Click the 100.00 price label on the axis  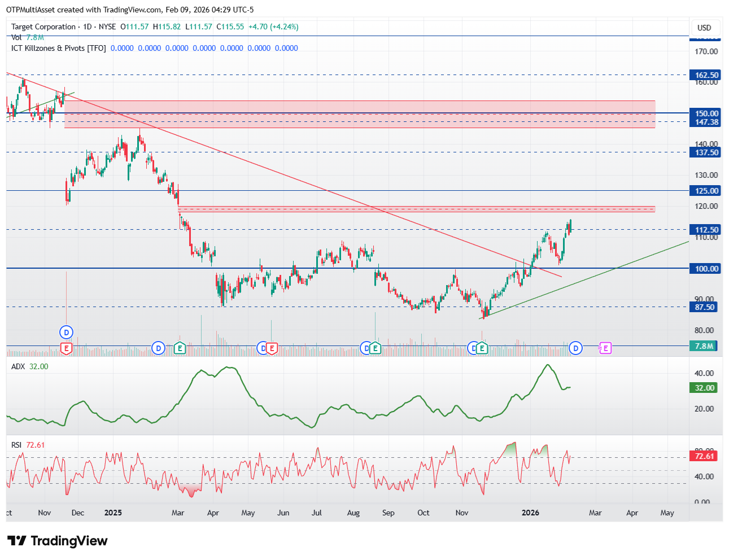tap(706, 269)
